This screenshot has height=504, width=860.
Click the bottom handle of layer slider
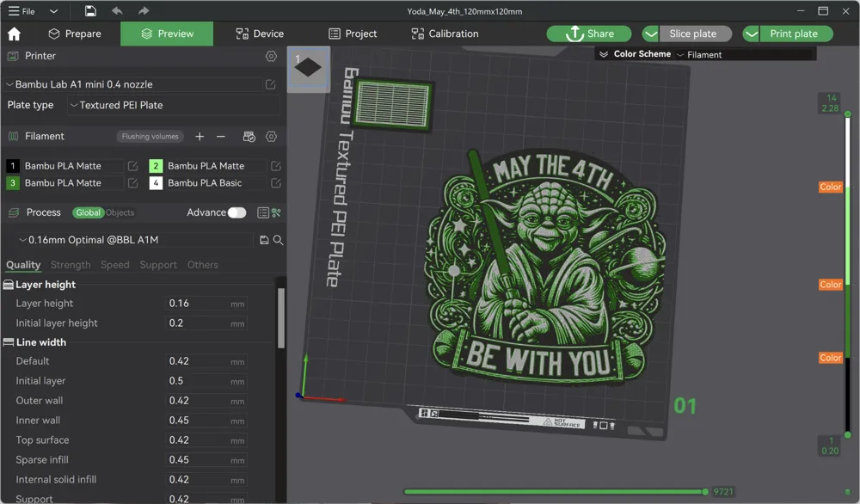point(847,435)
